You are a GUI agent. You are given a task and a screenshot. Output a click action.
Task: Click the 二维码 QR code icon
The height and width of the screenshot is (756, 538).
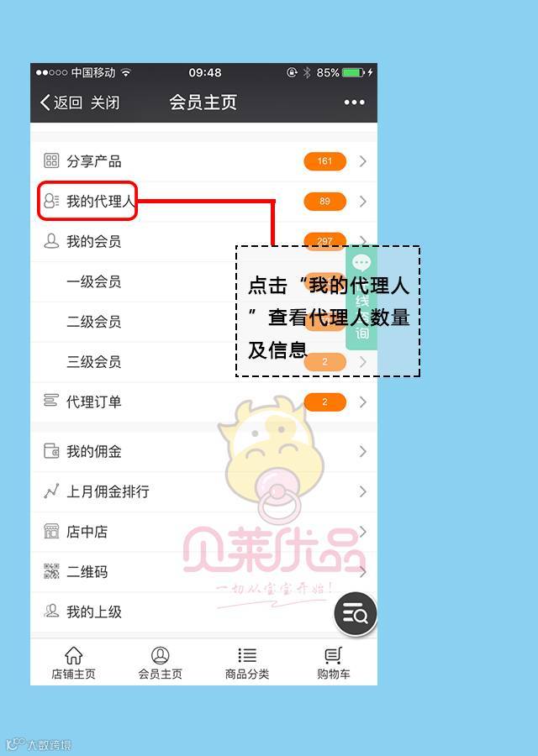click(x=51, y=571)
